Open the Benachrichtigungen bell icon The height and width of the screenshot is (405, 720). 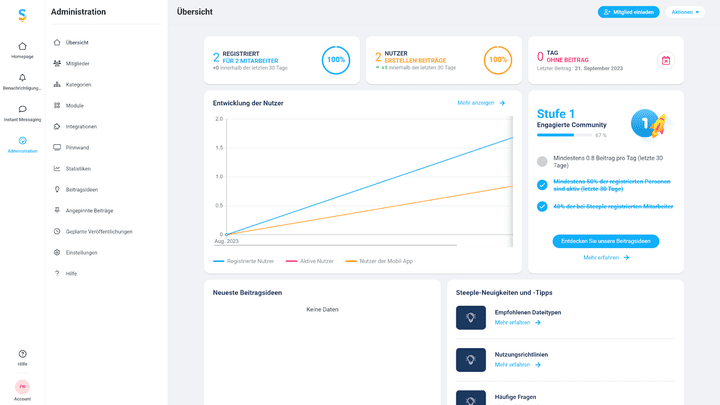(22, 78)
